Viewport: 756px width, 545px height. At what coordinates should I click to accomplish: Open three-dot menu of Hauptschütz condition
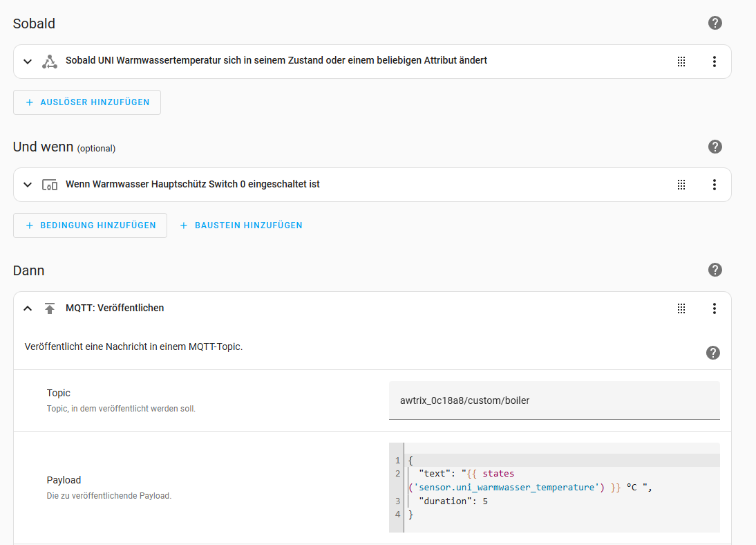[x=714, y=185]
